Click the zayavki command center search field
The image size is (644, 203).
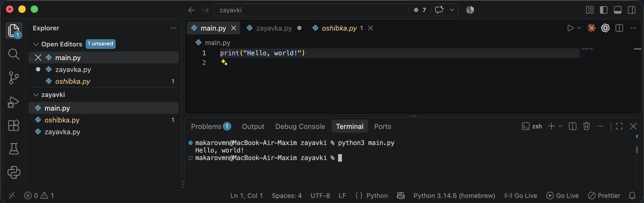click(311, 10)
